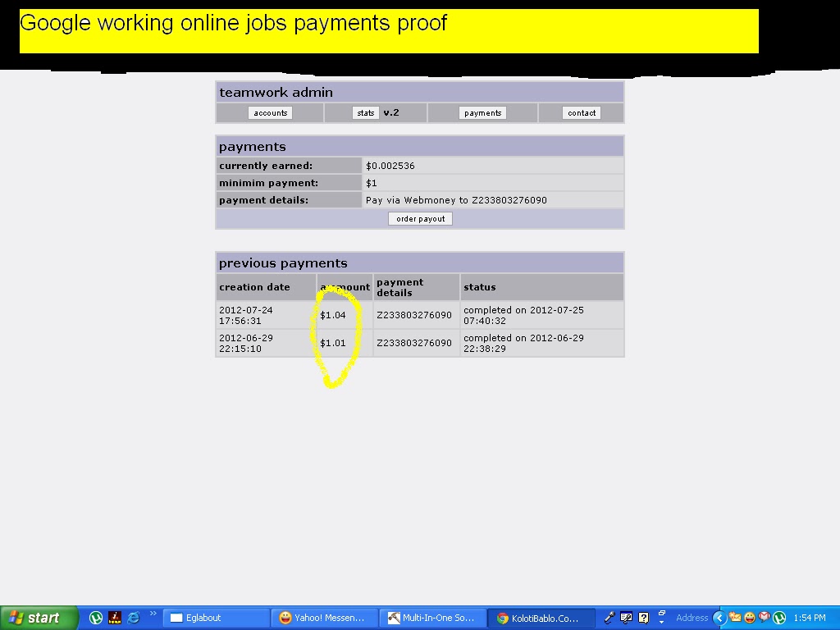This screenshot has width=840, height=630.
Task: Click creation date 2012-07-24 17:56:31
Action: 246,315
